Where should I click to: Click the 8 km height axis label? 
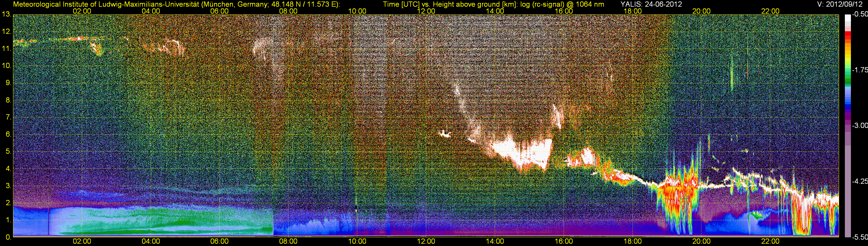[8, 100]
